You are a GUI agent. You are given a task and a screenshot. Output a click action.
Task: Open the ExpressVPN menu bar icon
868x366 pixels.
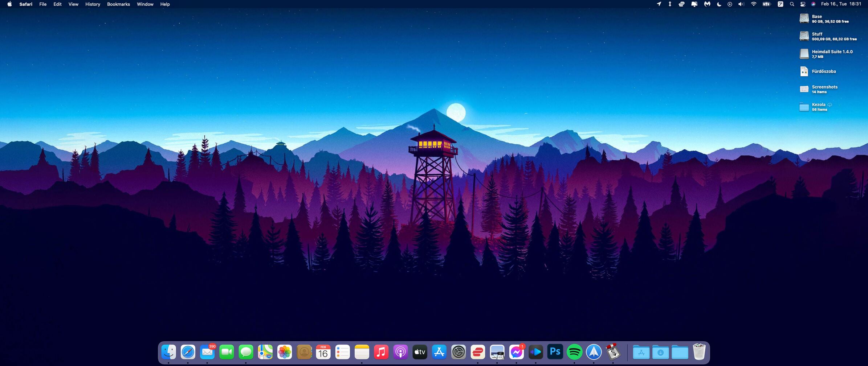681,4
